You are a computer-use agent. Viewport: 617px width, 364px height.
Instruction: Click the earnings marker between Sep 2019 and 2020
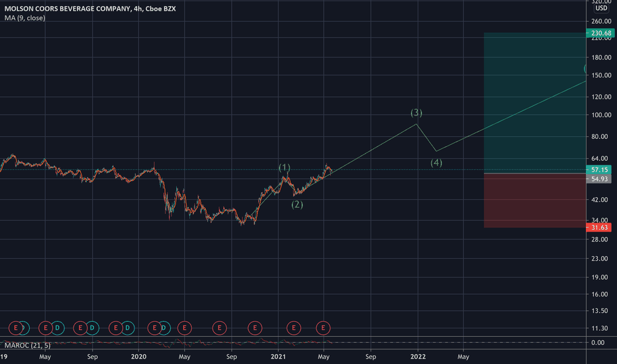116,328
